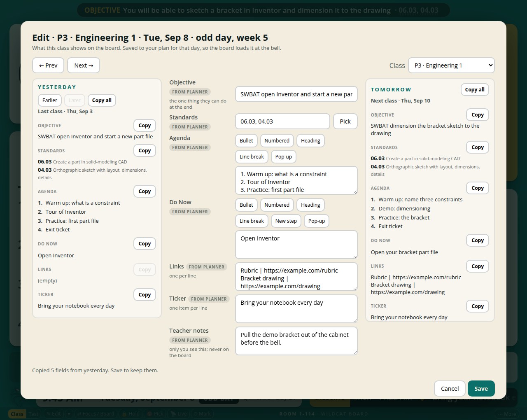
Task: Add a Pop-up in the Do Now editor
Action: click(x=317, y=221)
